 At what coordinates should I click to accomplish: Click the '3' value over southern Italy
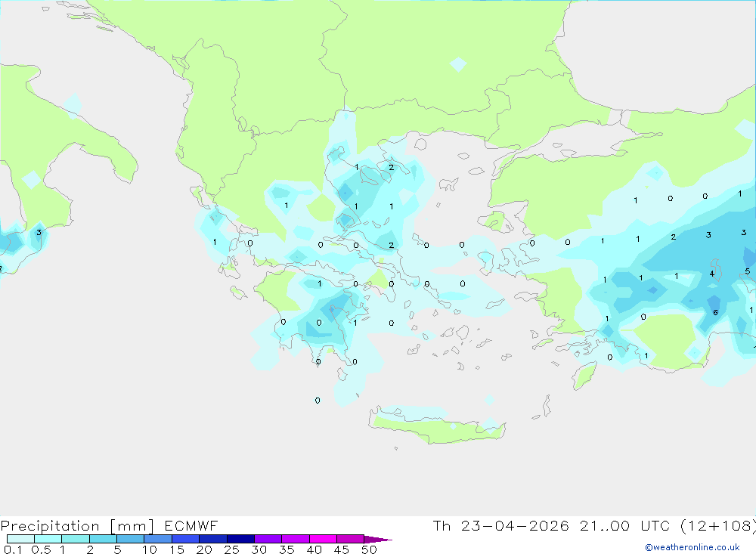tap(39, 232)
